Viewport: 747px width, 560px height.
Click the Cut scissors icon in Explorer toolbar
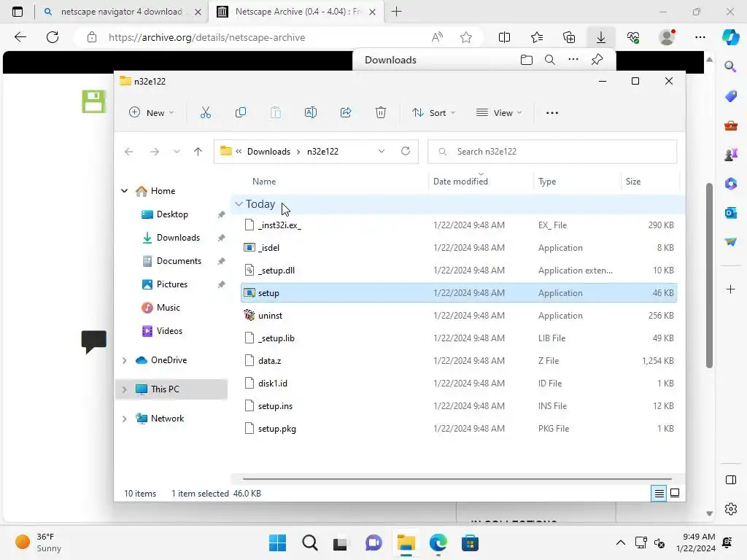[205, 113]
